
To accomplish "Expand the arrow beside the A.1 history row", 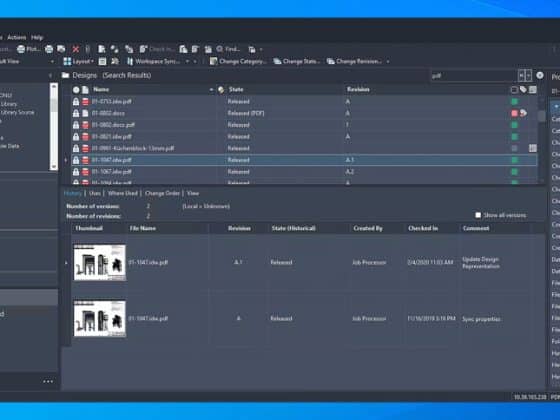I will [x=66, y=263].
